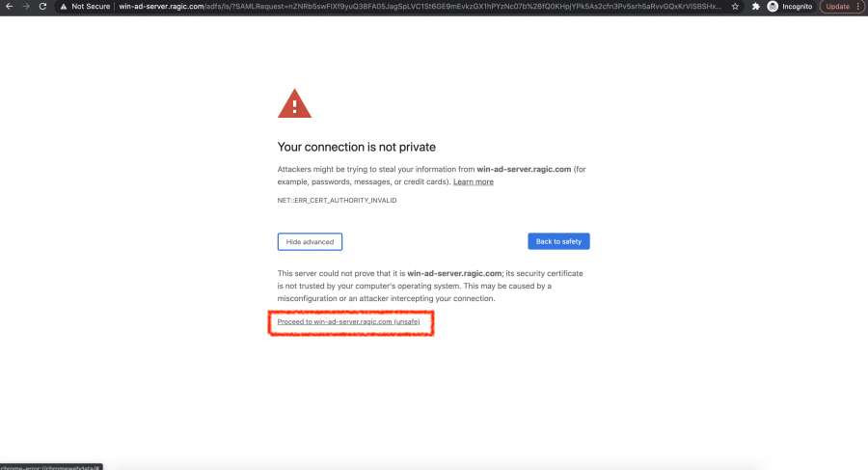Click the red warning triangle on the page
This screenshot has width=868, height=470.
point(294,103)
